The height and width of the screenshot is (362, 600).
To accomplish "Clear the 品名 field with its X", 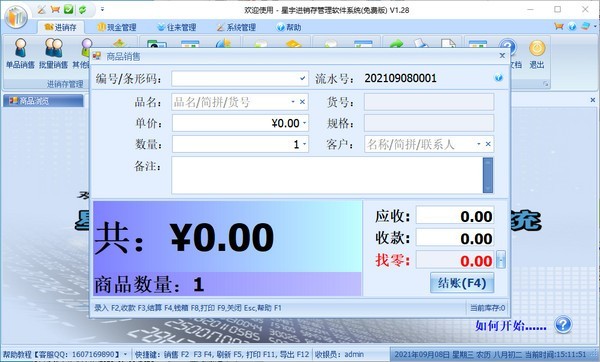I will point(302,102).
